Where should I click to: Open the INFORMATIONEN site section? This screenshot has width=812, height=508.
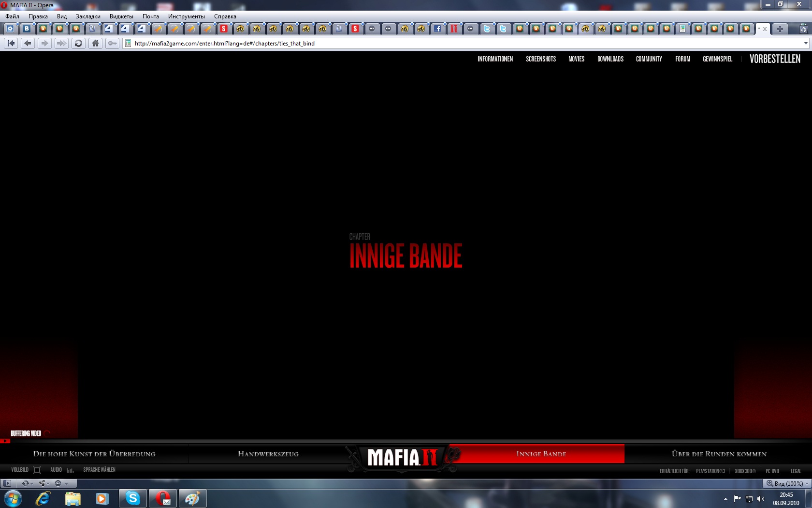tap(495, 59)
